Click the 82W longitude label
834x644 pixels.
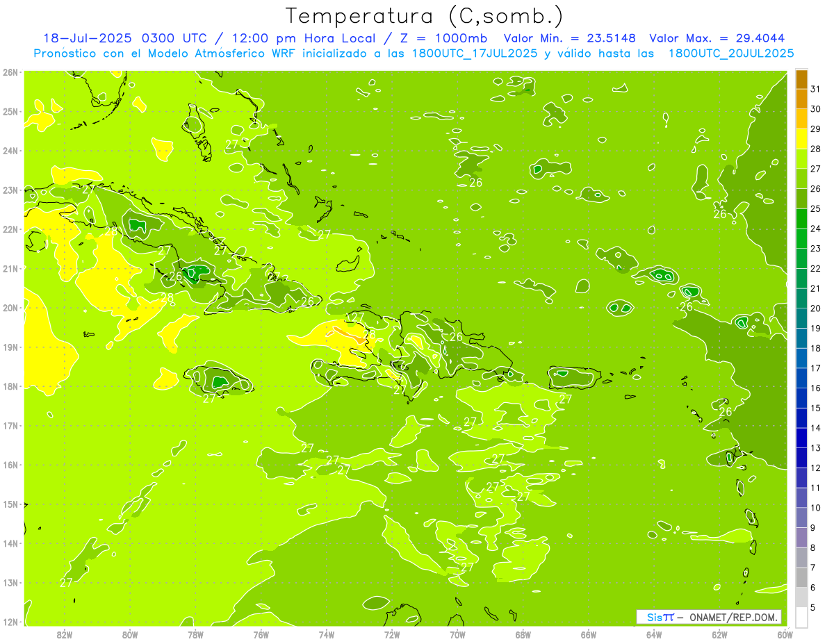65,634
